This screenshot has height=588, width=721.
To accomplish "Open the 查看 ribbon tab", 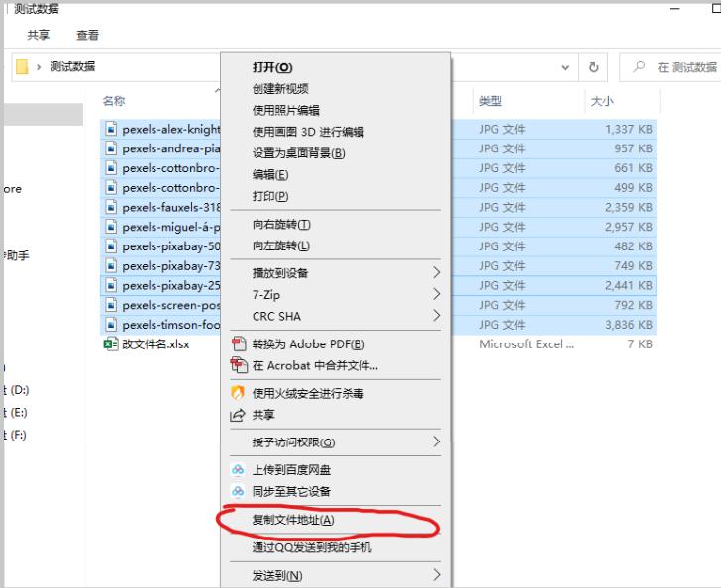I will (87, 35).
